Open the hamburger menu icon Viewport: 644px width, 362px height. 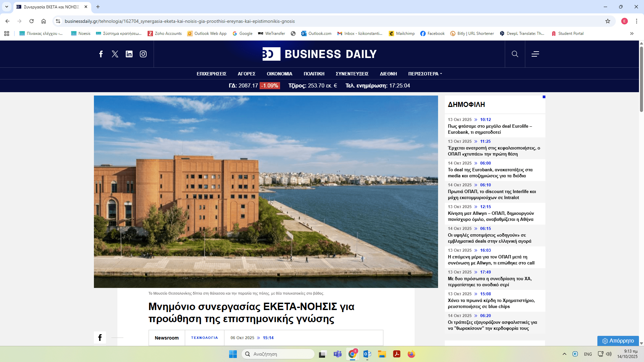point(535,54)
